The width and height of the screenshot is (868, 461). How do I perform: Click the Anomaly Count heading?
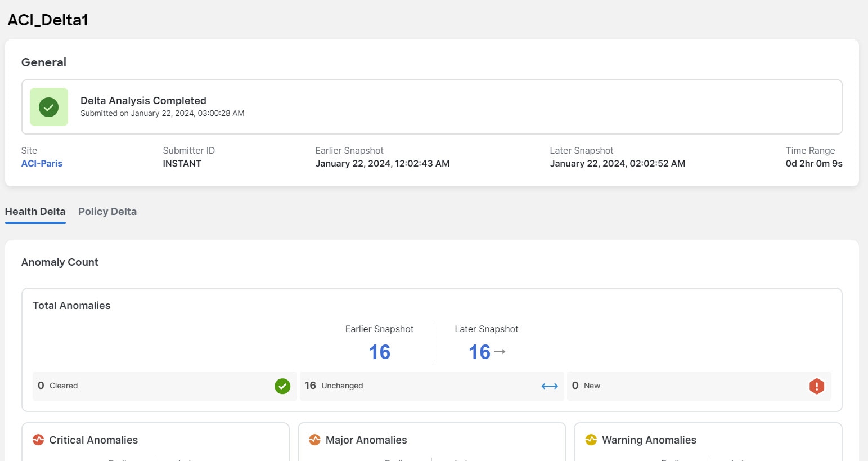[x=60, y=262]
